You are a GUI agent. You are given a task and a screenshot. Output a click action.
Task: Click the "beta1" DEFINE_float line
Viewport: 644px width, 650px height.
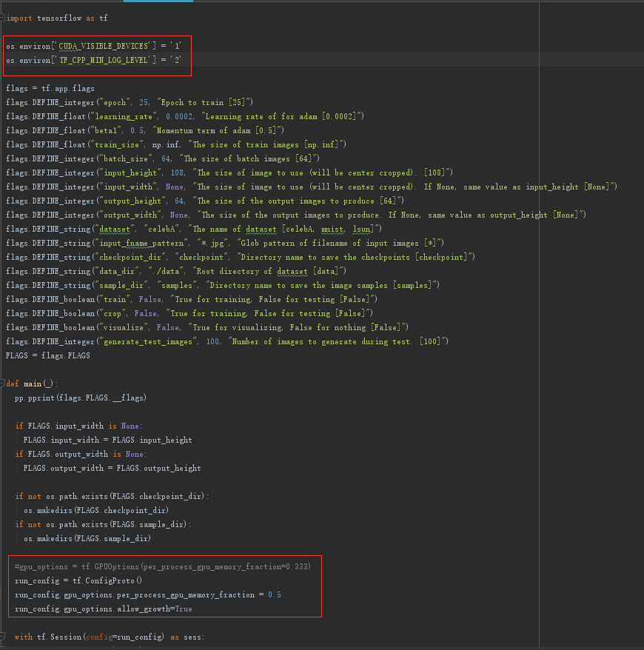coord(145,130)
